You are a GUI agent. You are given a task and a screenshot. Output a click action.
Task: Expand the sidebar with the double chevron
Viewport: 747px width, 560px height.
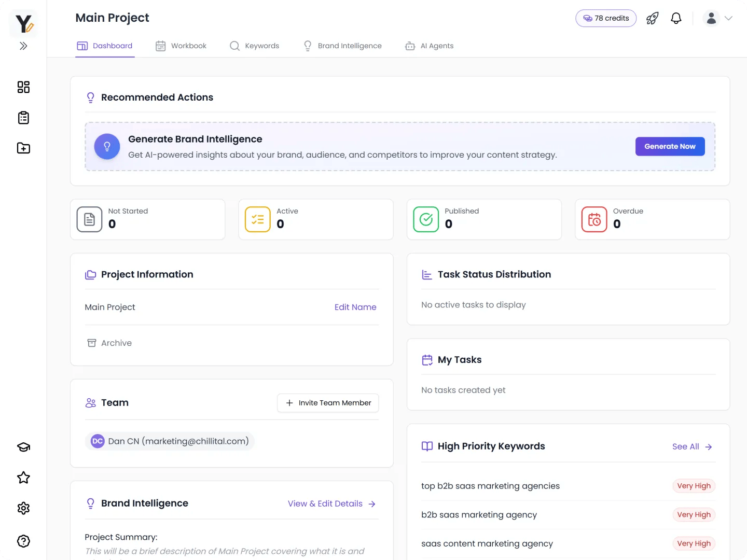[x=23, y=46]
